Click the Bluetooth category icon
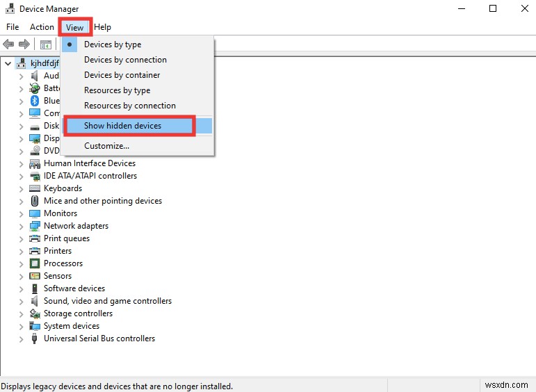The width and height of the screenshot is (536, 392). click(x=35, y=101)
